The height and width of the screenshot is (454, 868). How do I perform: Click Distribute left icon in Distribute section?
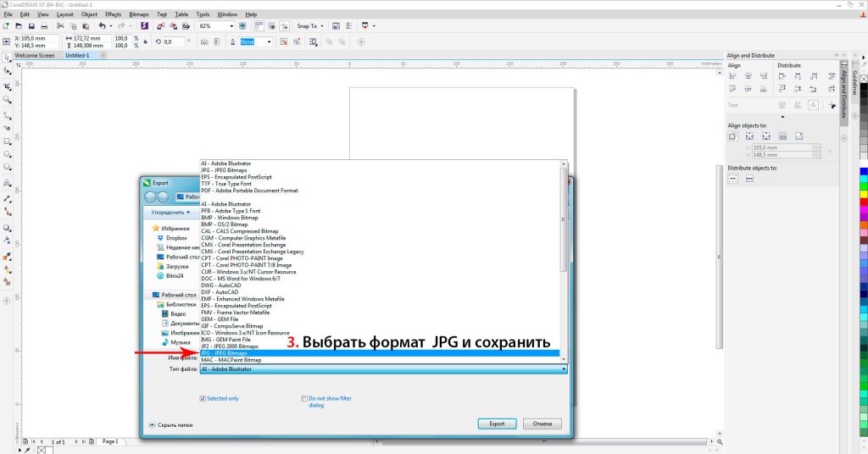782,76
